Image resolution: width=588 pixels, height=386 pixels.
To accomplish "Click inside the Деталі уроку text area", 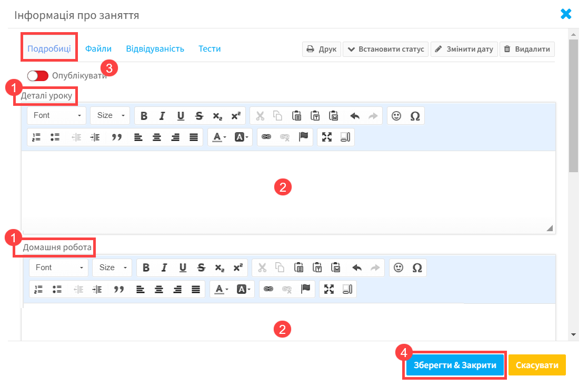I will click(288, 192).
